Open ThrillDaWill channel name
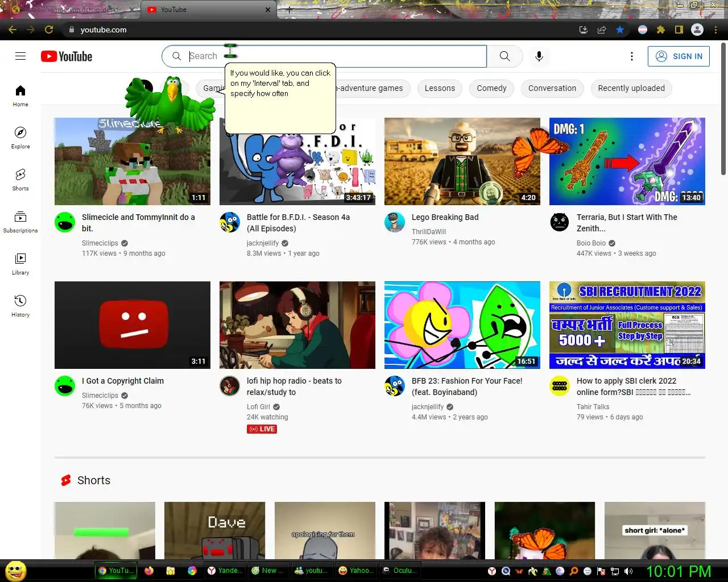 coord(429,232)
